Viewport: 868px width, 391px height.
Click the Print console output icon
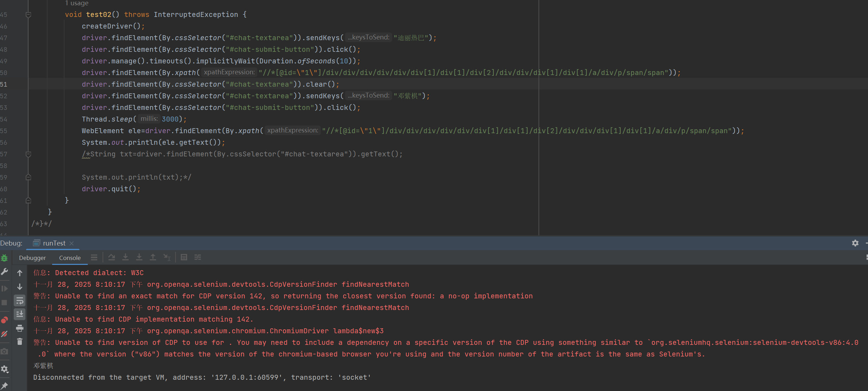[x=20, y=328]
